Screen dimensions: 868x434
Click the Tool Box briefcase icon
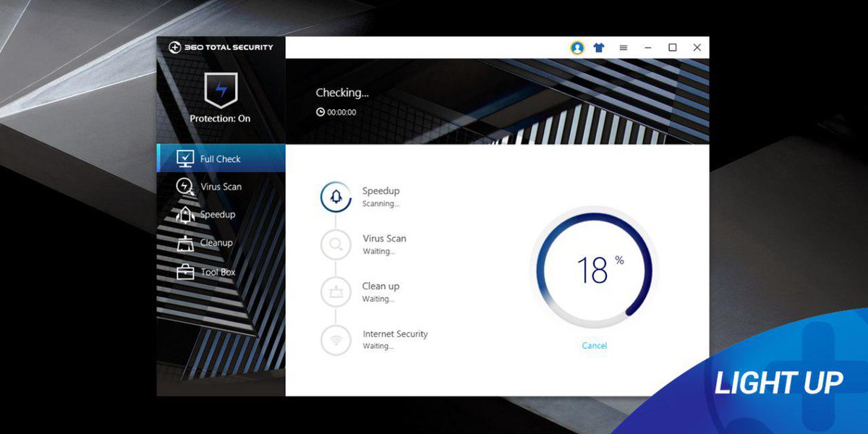pos(186,272)
